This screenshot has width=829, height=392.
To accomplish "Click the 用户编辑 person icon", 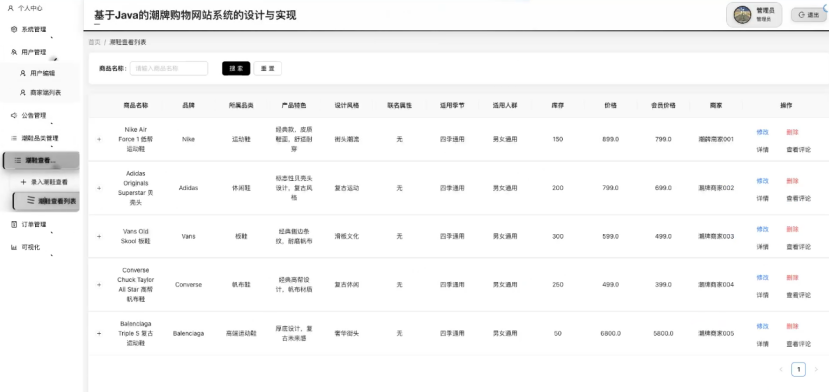I will (23, 73).
